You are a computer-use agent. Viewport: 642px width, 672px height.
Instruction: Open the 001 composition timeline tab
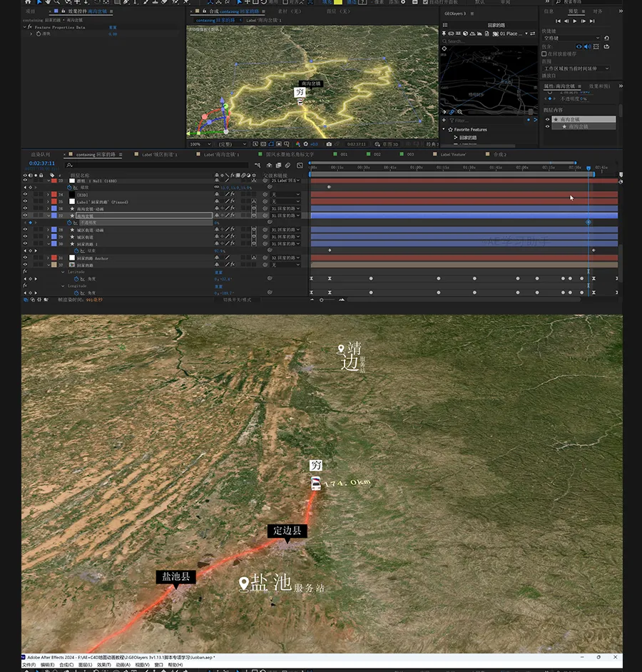click(344, 154)
